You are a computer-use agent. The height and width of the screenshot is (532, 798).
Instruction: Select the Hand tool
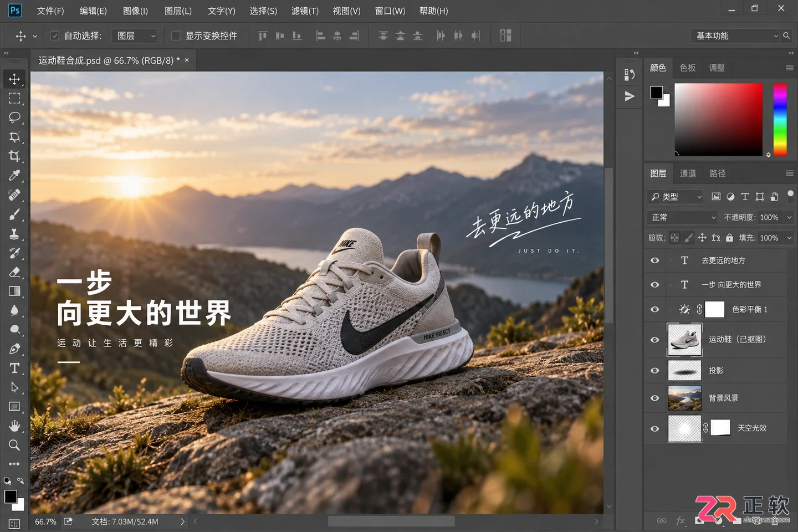14,426
